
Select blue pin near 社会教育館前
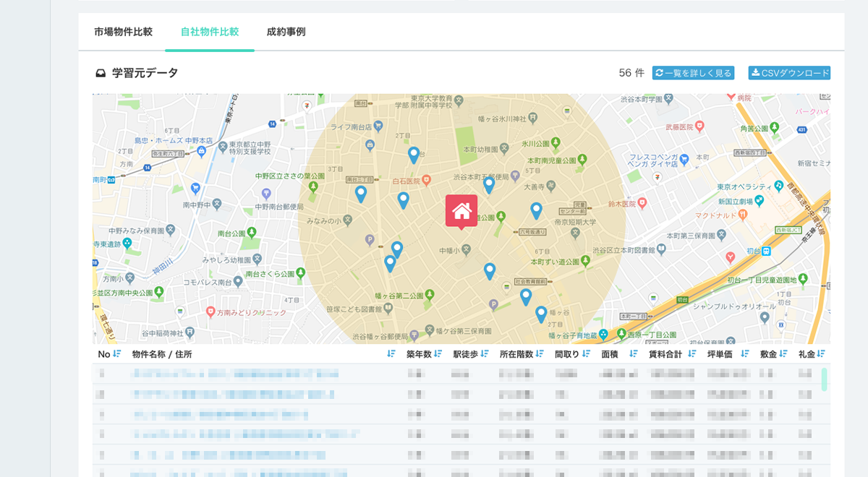coord(526,297)
